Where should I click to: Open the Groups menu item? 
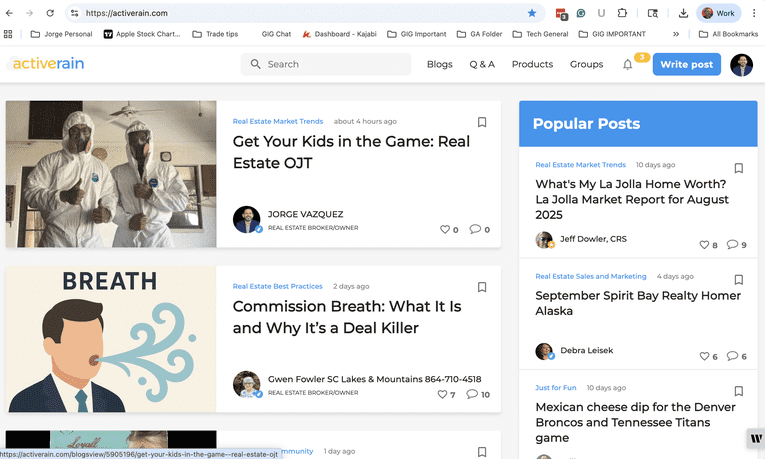tap(586, 64)
